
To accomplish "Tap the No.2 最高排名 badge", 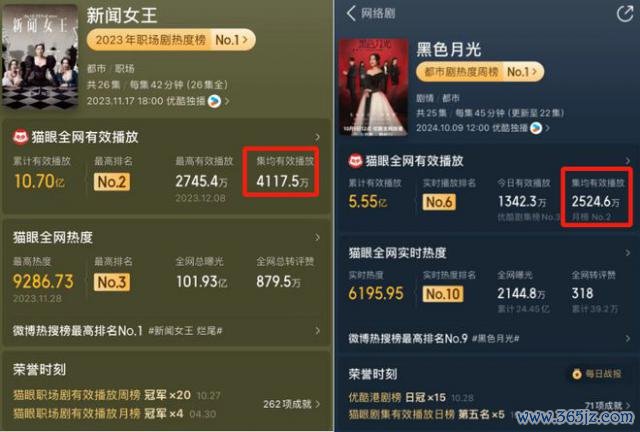I will [112, 182].
